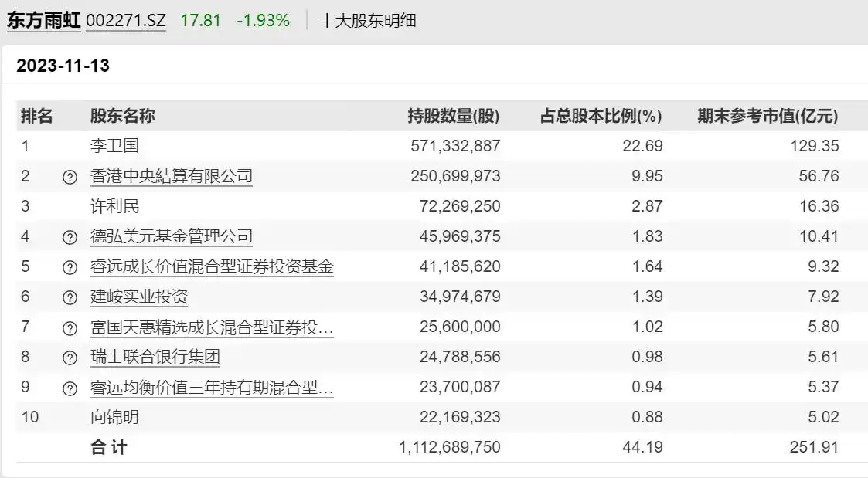This screenshot has height=478, width=868.
Task: Click the 建峻实业投资 shareholder name
Action: 138,297
